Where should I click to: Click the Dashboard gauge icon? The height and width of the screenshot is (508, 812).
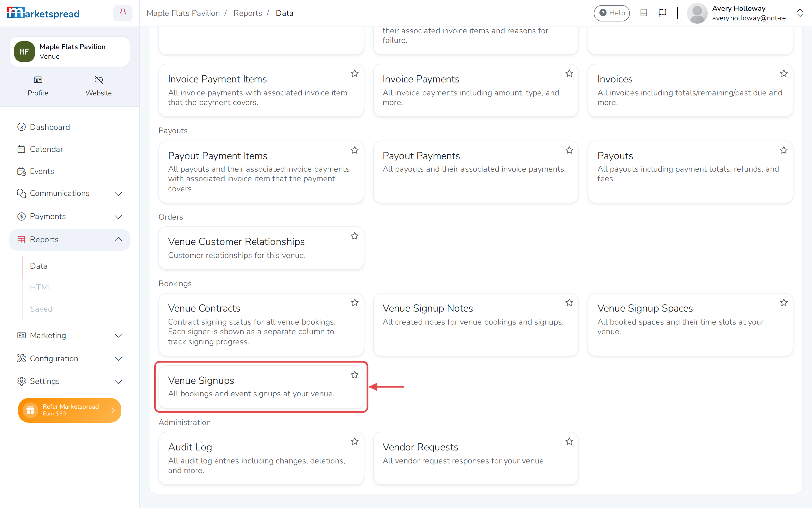click(x=21, y=127)
